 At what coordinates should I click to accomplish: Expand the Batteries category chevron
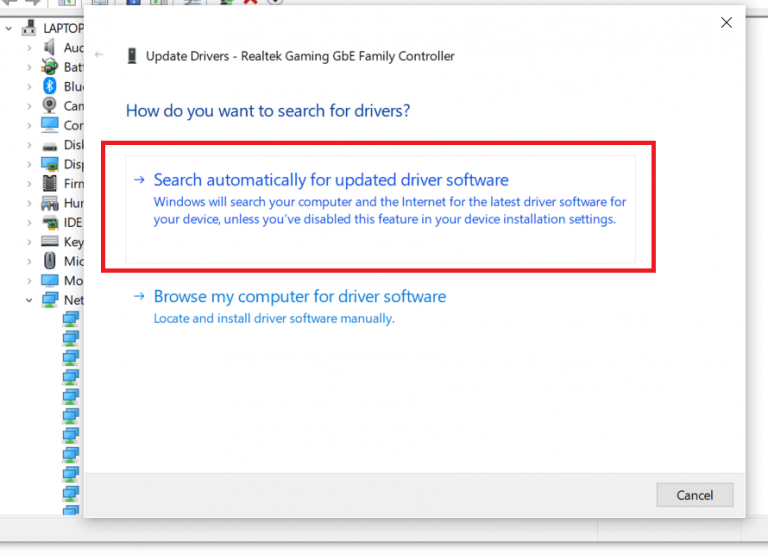[29, 67]
